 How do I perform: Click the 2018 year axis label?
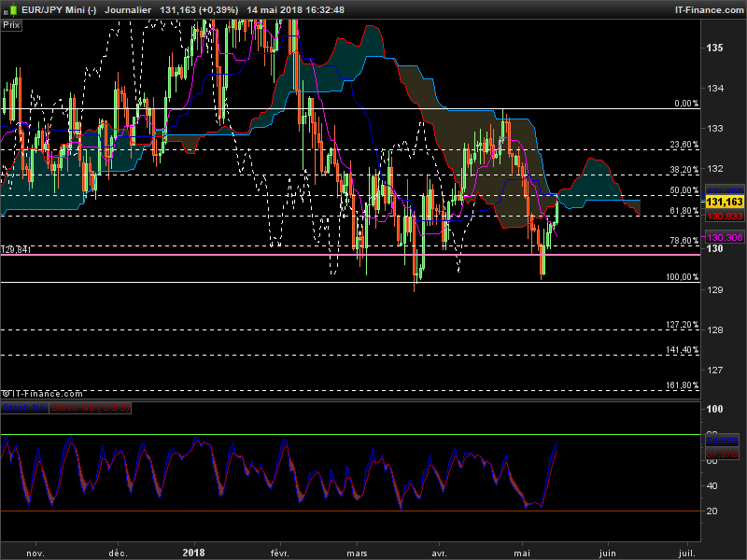[x=194, y=553]
